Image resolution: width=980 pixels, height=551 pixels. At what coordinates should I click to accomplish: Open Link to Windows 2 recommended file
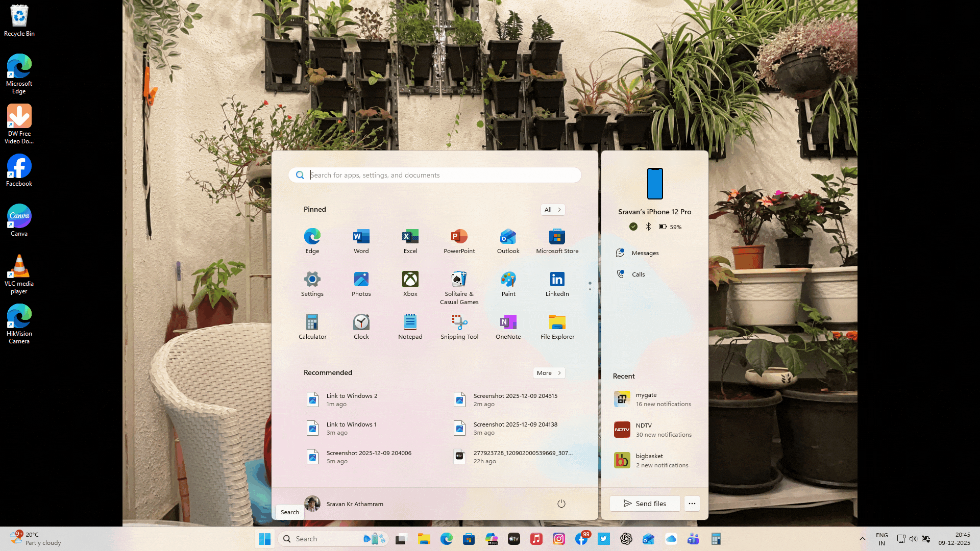352,399
